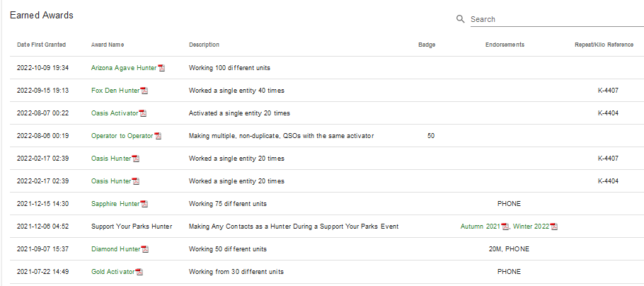
Task: Open the Arizona Agave Hunter PDF icon
Action: coord(161,68)
